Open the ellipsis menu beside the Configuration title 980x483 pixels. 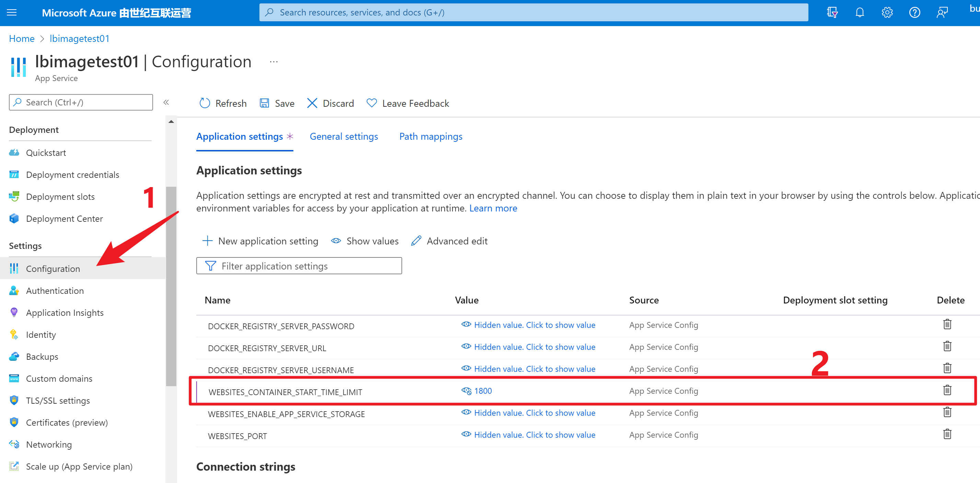point(273,62)
